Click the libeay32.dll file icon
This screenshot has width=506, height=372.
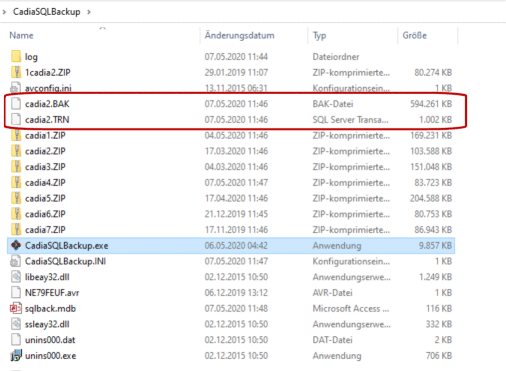coord(16,277)
